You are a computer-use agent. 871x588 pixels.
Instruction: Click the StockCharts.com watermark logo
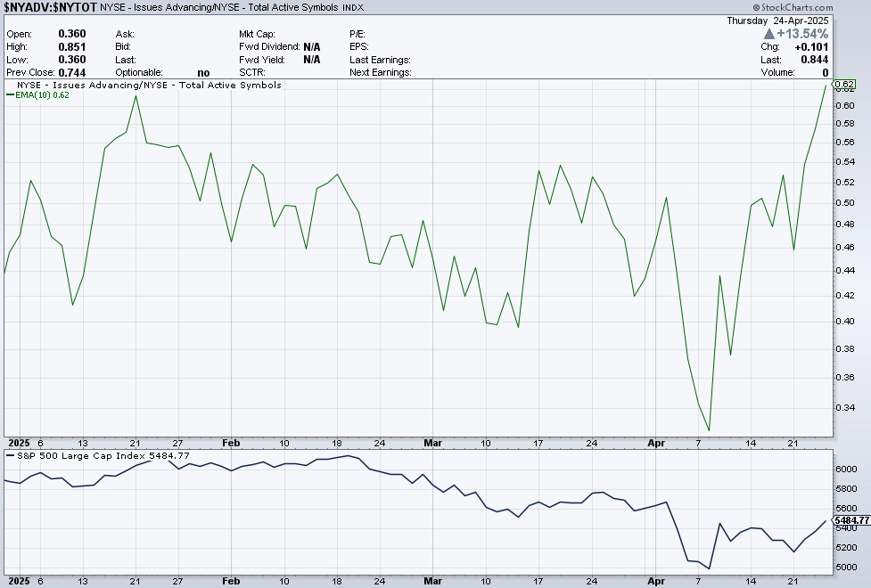[x=793, y=7]
